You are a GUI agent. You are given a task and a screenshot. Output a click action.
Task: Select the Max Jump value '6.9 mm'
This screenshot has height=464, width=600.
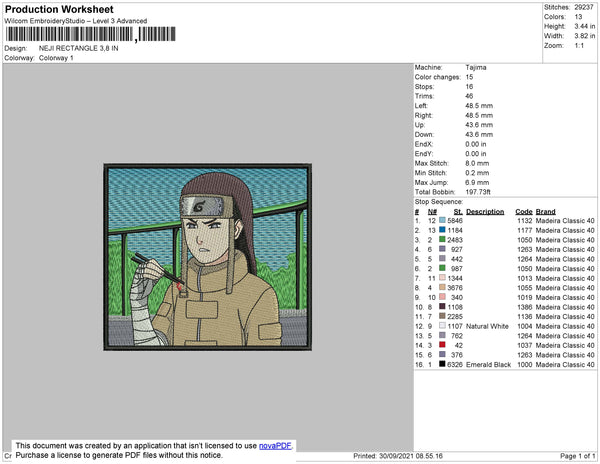477,182
